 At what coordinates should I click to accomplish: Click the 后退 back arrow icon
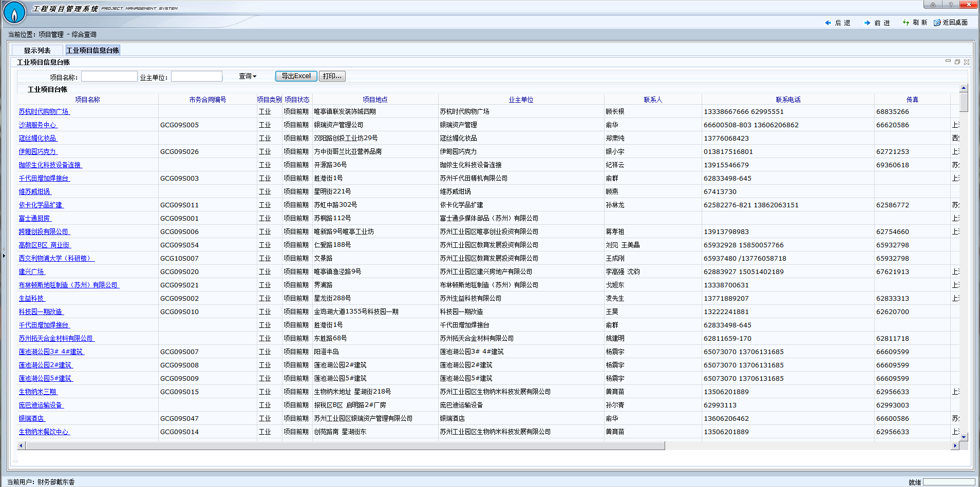pyautogui.click(x=827, y=23)
